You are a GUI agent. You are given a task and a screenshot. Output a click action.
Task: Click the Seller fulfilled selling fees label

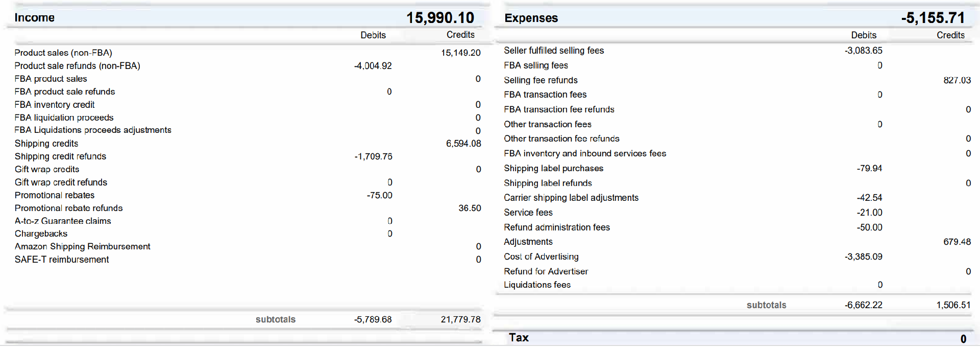tap(553, 51)
